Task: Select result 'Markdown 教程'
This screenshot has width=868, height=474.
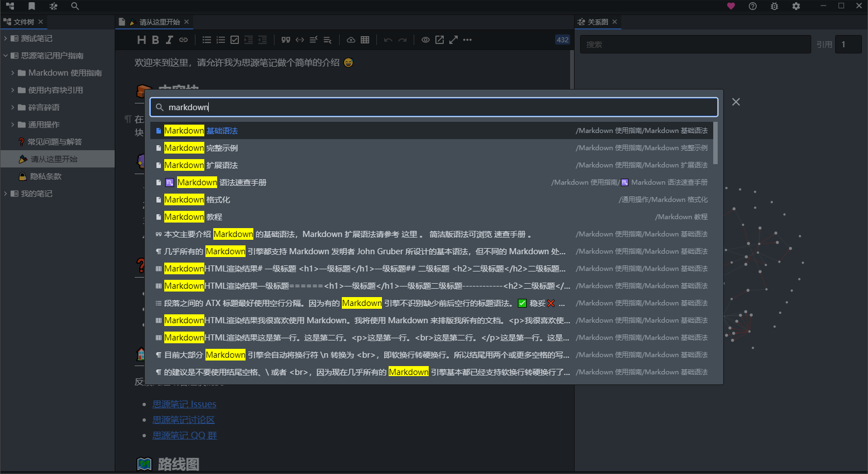Action: pos(431,217)
